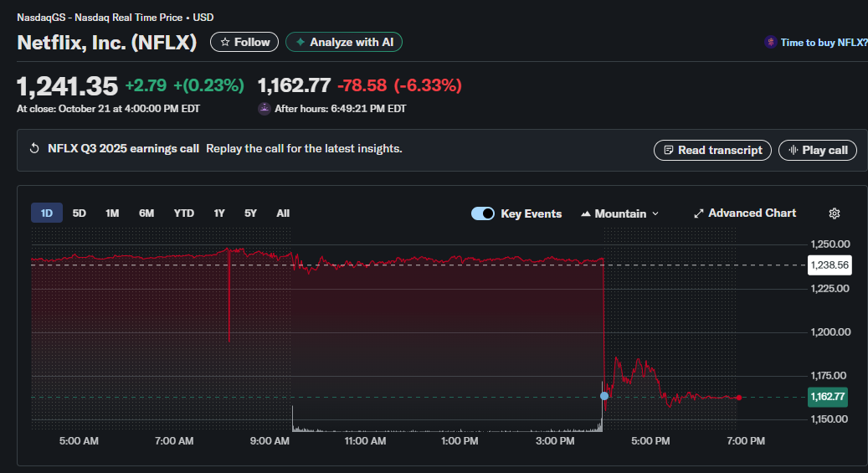Open Analyze with AI
Screen dimensions: 868x473
(x=344, y=42)
